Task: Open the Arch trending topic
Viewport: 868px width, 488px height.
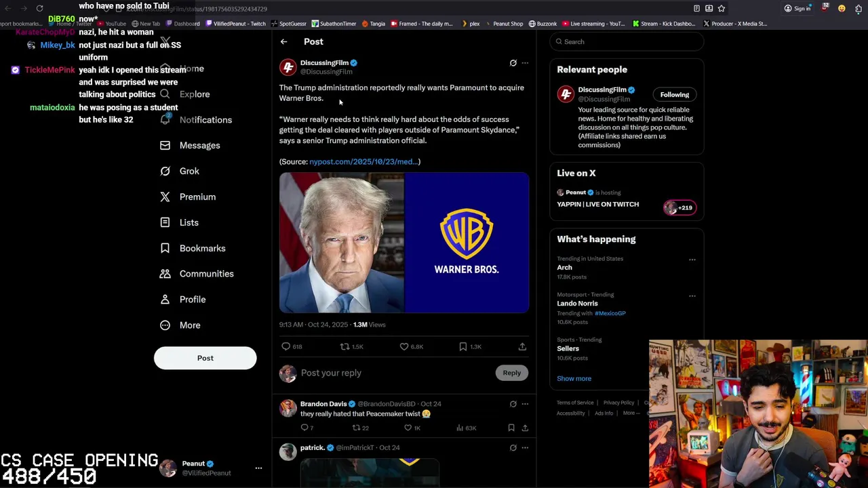Action: 564,268
